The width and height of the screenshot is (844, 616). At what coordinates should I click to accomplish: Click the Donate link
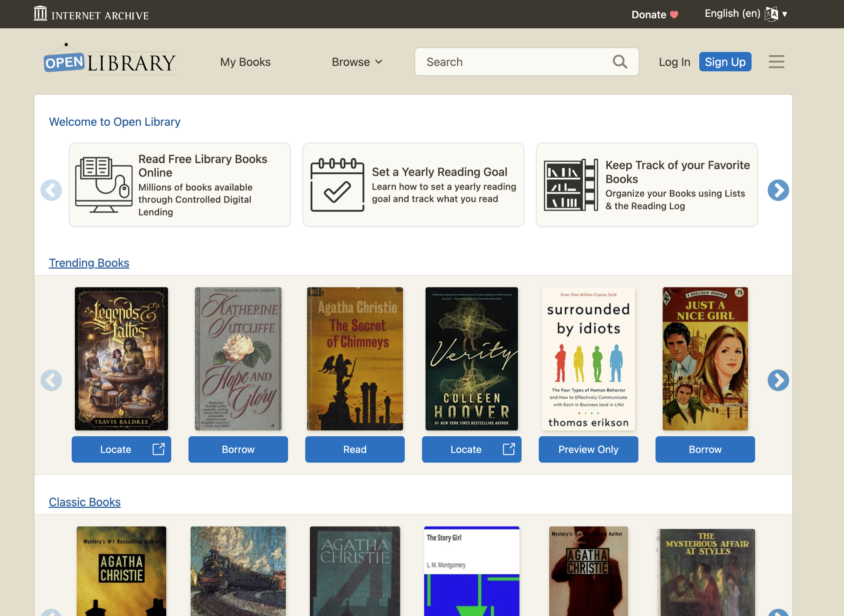point(649,15)
